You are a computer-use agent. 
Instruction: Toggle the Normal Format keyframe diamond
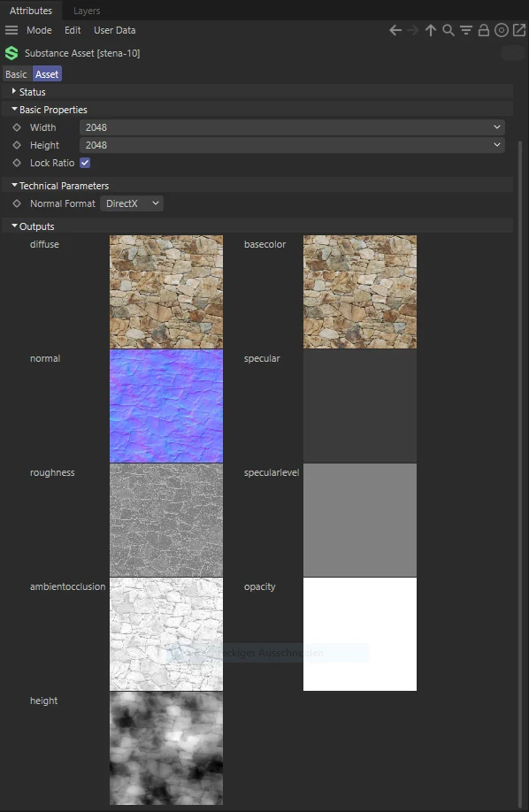click(17, 203)
